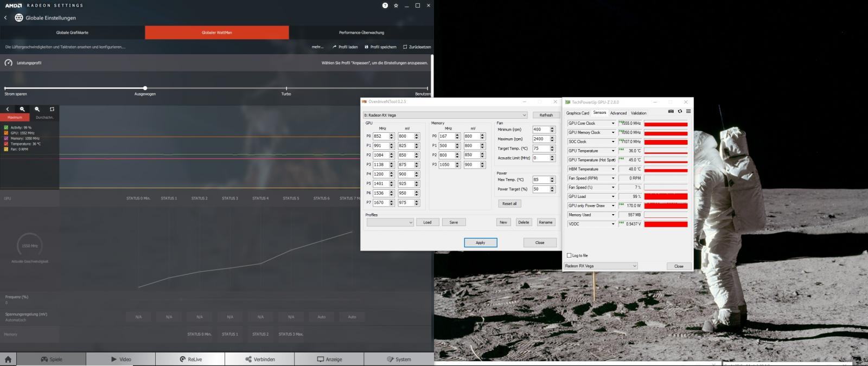Open the Radeon RX Vega device dropdown in OverdriveNTool
Viewport: 868px width, 366px height.
click(445, 115)
